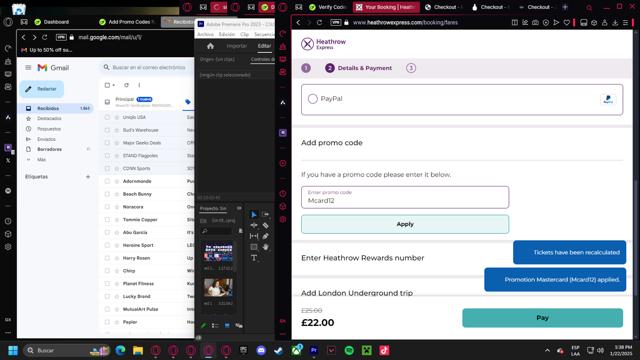Open File Explorer from the taskbar
This screenshot has height=360, width=640.
click(x=138, y=350)
